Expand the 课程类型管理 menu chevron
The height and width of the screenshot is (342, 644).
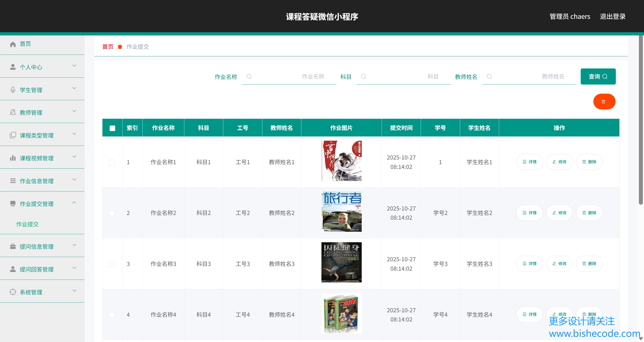tap(74, 134)
